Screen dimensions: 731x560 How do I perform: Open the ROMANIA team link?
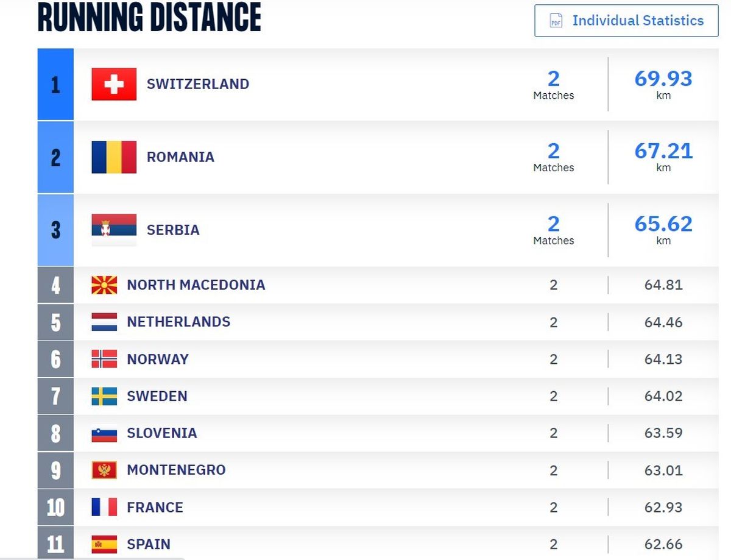pos(180,157)
